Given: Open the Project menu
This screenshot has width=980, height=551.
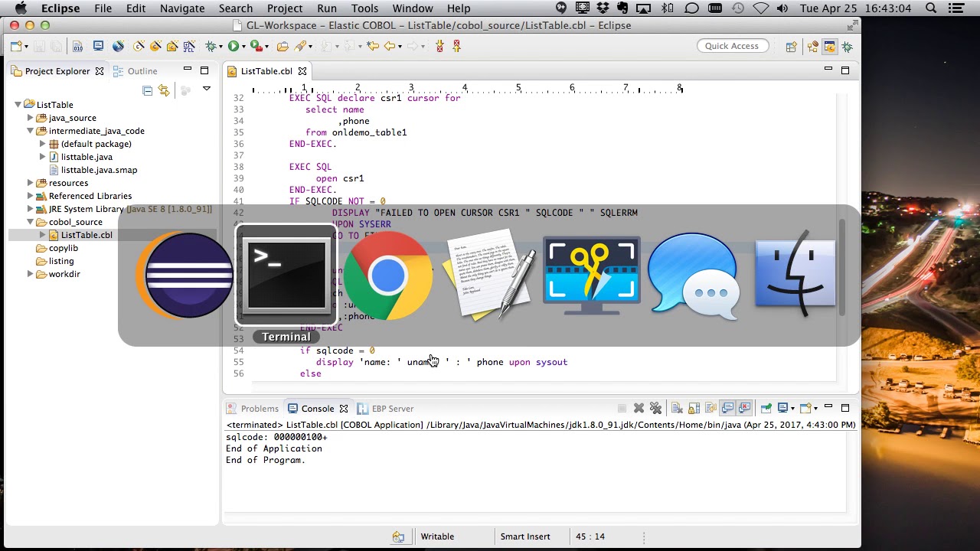Looking at the screenshot, I should coord(285,8).
